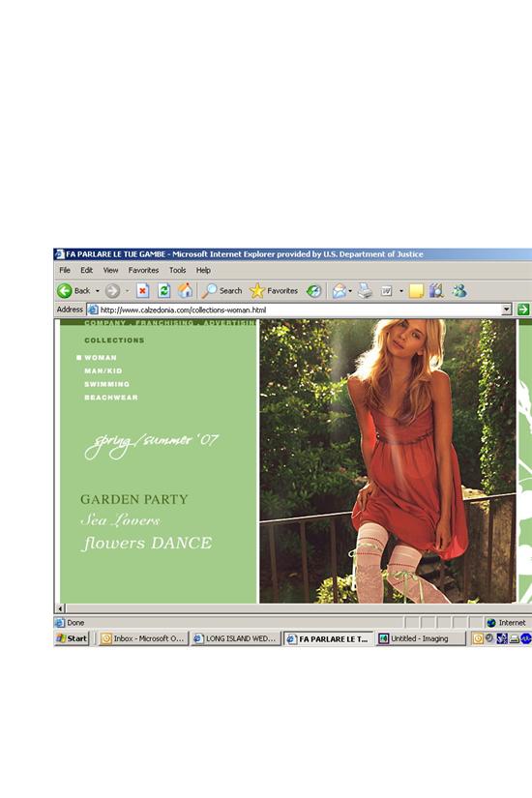The image size is (532, 798).
Task: Switch to LONG ISLAND WED... taskbar button
Action: 236,638
